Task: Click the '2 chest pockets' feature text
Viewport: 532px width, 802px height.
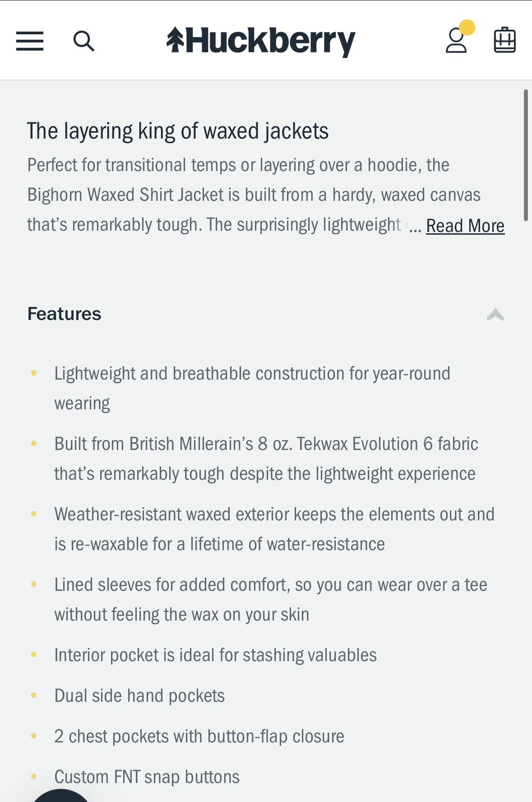Action: (199, 736)
